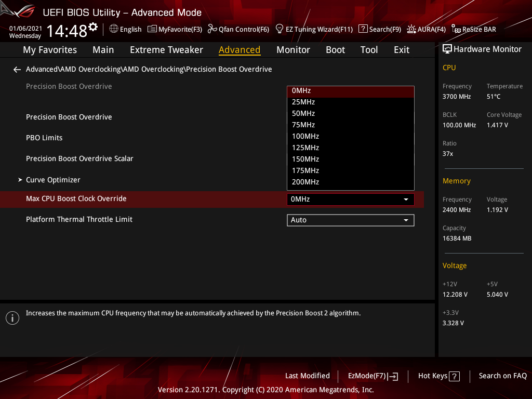Open AURA(F4) lighting icon
Viewport: 532px width, 399px height.
411,29
